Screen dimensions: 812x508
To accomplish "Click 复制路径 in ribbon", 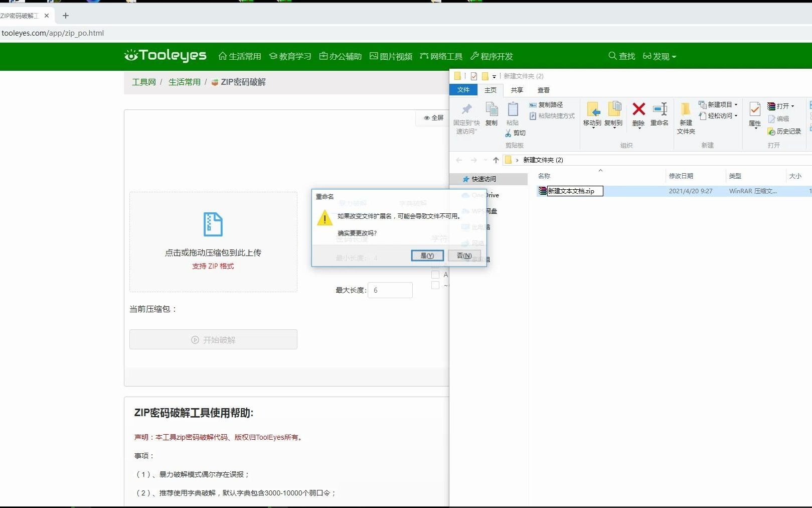I will click(546, 104).
